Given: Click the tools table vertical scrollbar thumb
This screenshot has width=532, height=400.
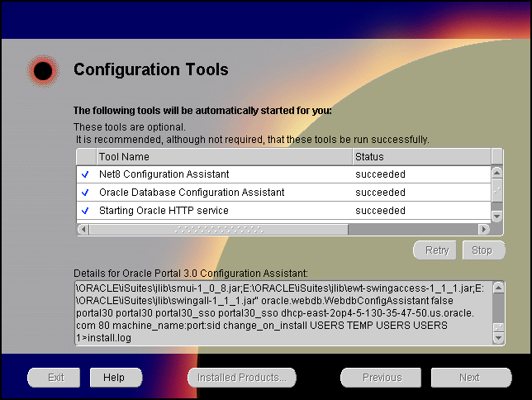Looking at the screenshot, I should pos(497,190).
